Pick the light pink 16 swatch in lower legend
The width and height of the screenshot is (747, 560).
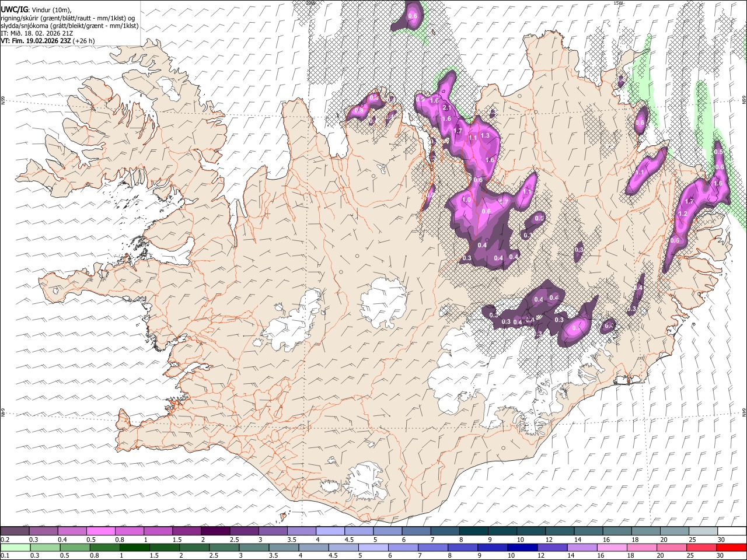click(612, 547)
